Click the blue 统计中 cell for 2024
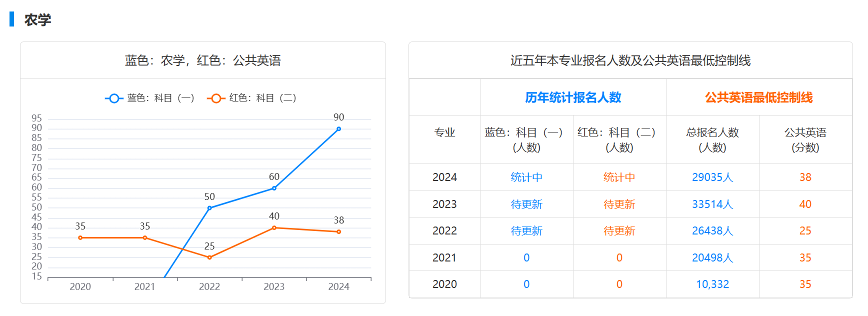 (x=526, y=177)
